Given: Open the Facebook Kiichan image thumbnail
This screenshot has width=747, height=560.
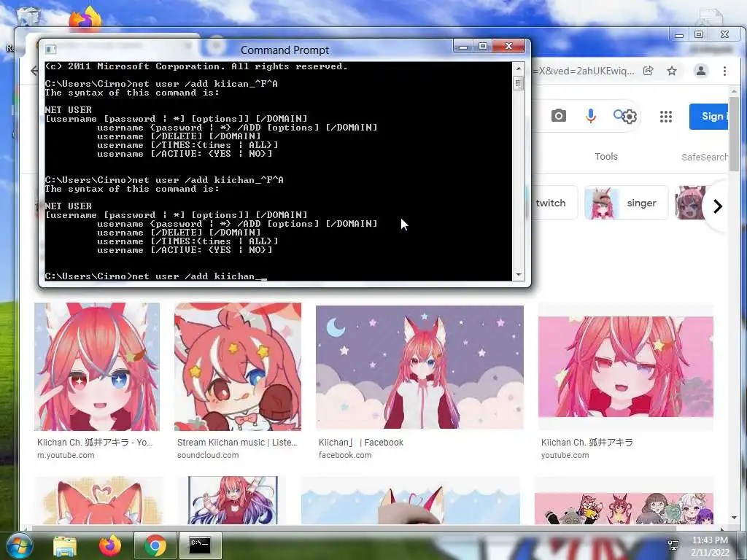Looking at the screenshot, I should (x=419, y=367).
